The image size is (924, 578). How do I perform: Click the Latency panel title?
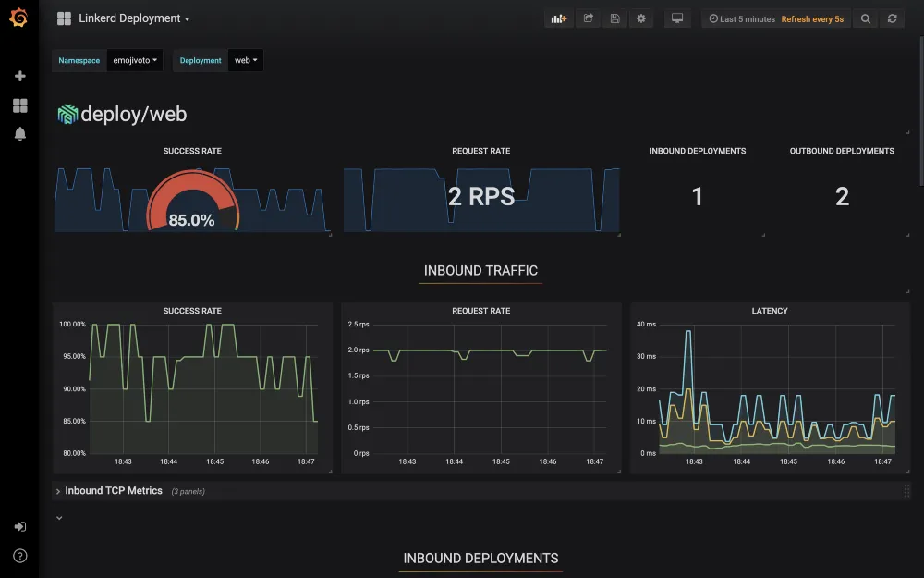[x=770, y=311]
